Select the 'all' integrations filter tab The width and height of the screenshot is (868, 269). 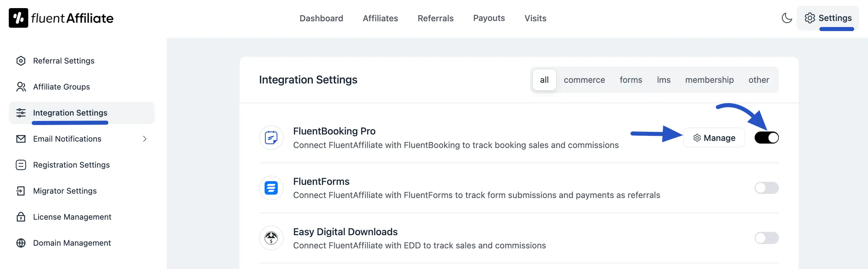[x=544, y=80]
